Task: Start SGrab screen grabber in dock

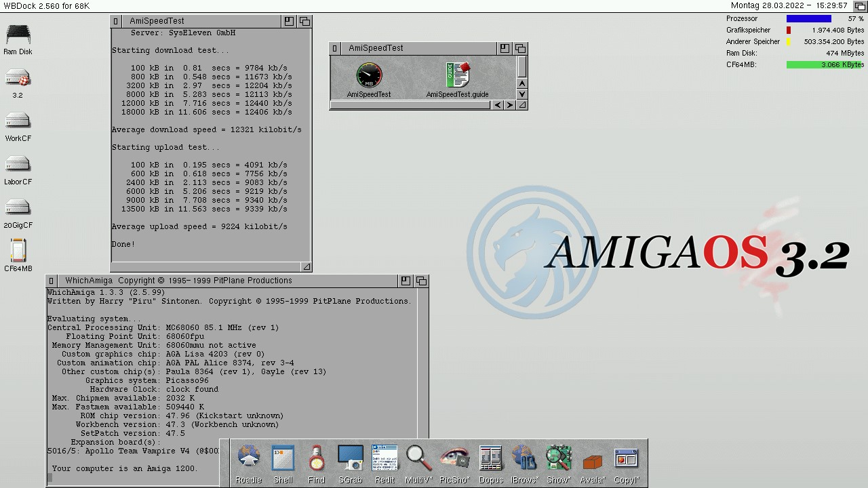Action: coord(350,458)
